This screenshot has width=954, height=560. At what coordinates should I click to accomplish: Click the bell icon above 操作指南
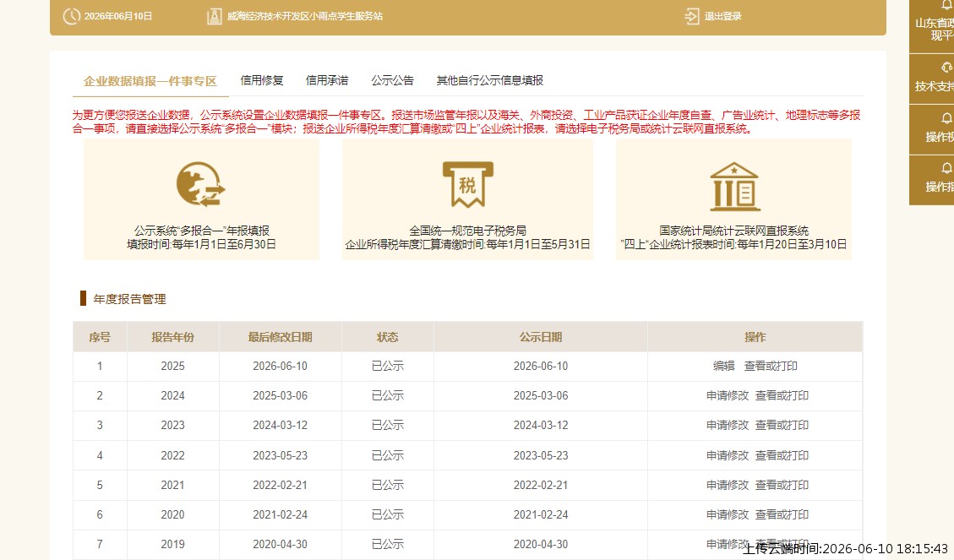pos(946,167)
